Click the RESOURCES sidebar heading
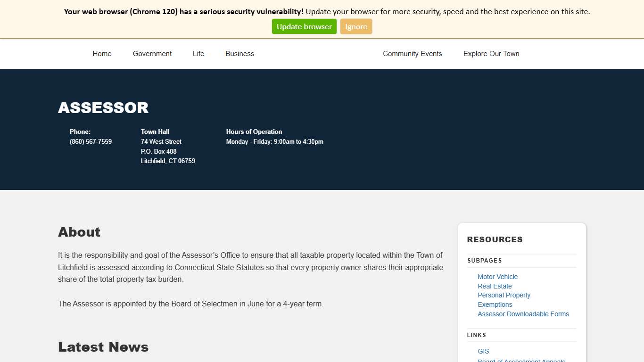The width and height of the screenshot is (644, 362). (x=495, y=239)
